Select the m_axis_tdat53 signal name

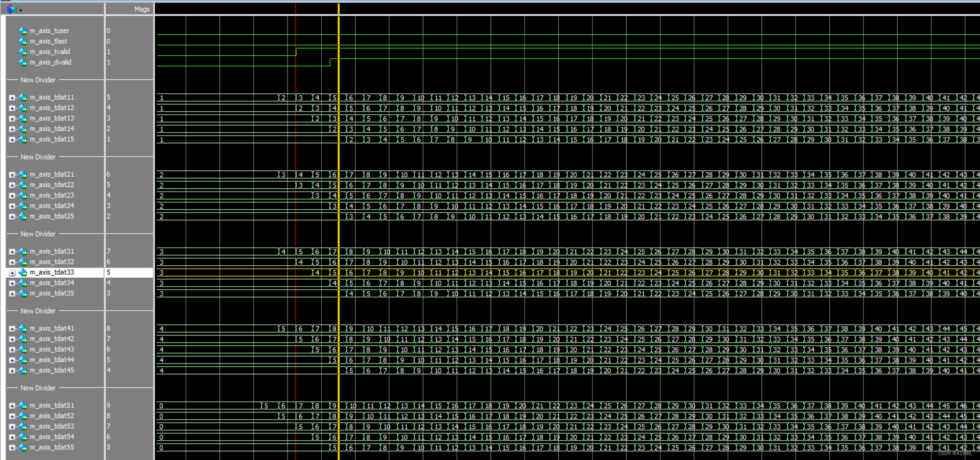[52, 426]
